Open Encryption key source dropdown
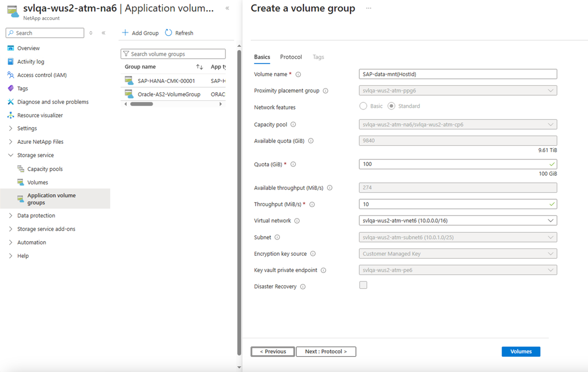This screenshot has width=588, height=372. (x=458, y=254)
